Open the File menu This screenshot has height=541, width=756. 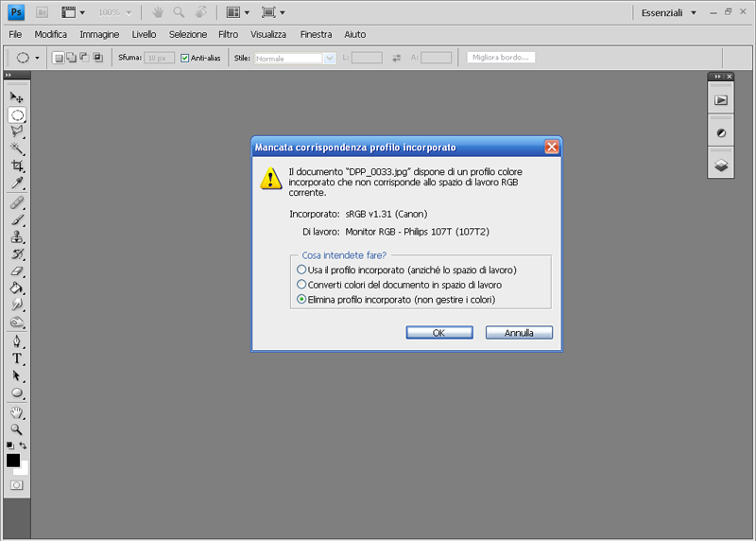tap(15, 34)
